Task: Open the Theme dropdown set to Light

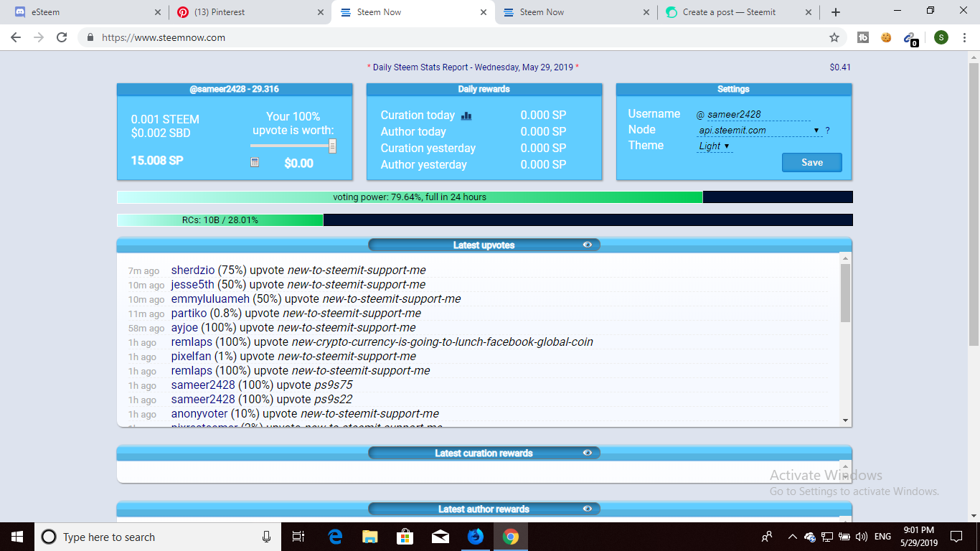Action: [715, 146]
